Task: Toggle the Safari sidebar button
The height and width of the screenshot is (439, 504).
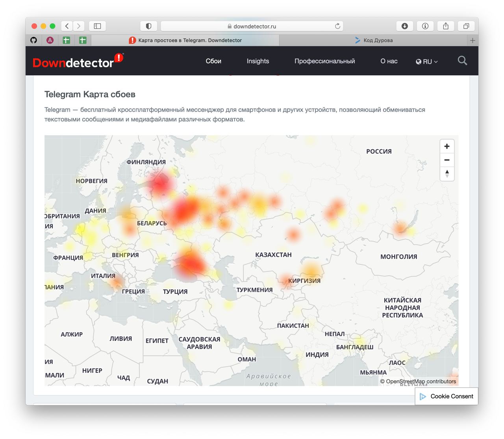Action: 97,26
